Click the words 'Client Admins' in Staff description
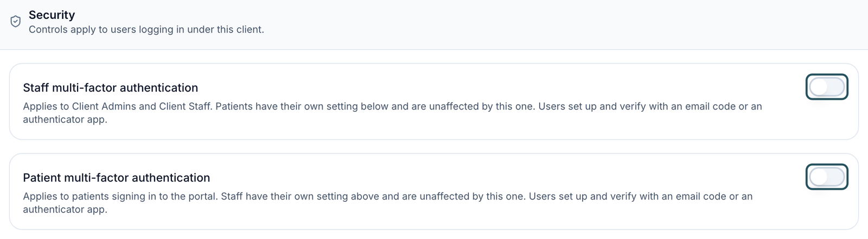The image size is (868, 239). point(104,106)
